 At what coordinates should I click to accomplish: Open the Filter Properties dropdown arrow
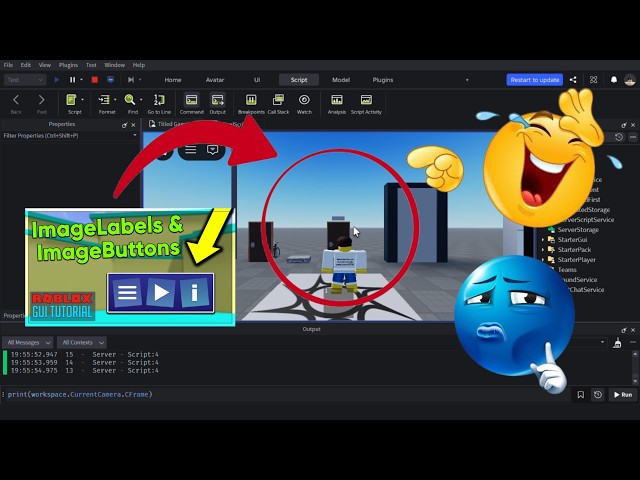coord(135,135)
